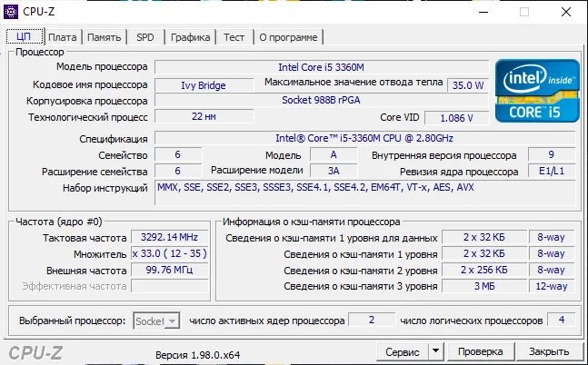Open the Графика tab
This screenshot has height=365, width=588.
[x=191, y=37]
